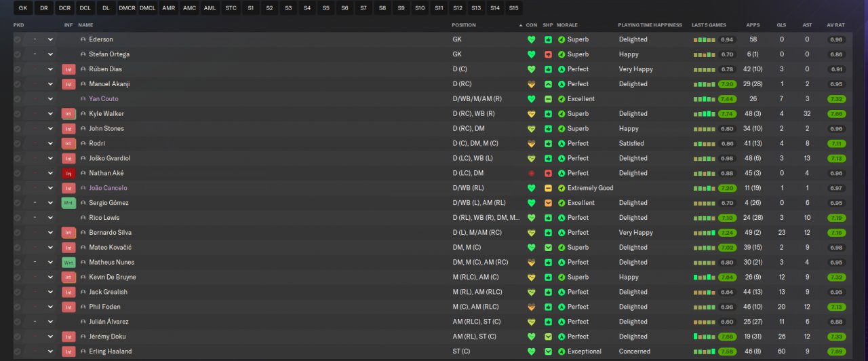868x361 pixels.
Task: Tick the picked circle for Rodri
Action: [x=17, y=144]
